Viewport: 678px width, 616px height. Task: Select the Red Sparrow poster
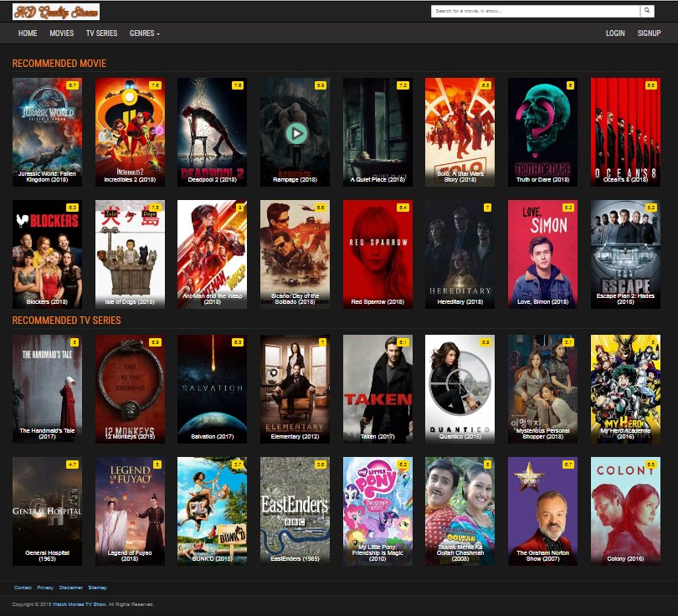(x=378, y=254)
